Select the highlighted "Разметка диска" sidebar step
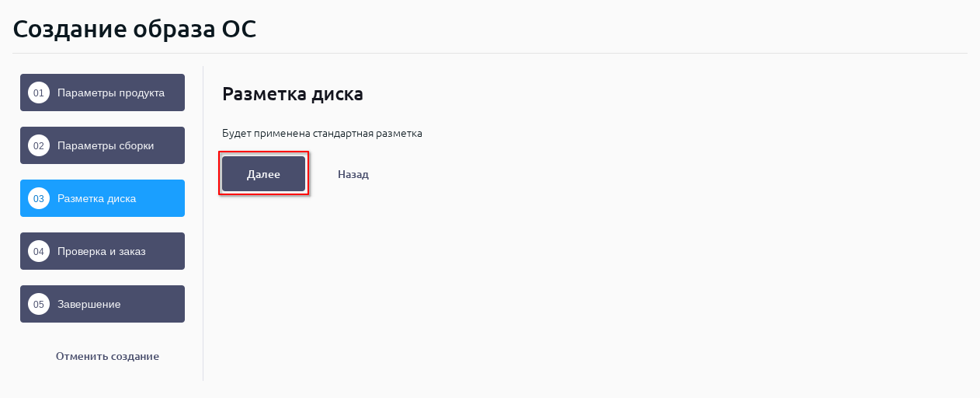Screen dimensions: 980x398 click(97, 198)
